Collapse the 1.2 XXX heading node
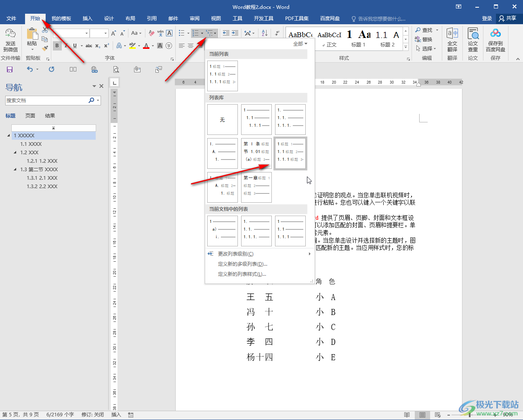This screenshot has height=420, width=523. tap(15, 153)
